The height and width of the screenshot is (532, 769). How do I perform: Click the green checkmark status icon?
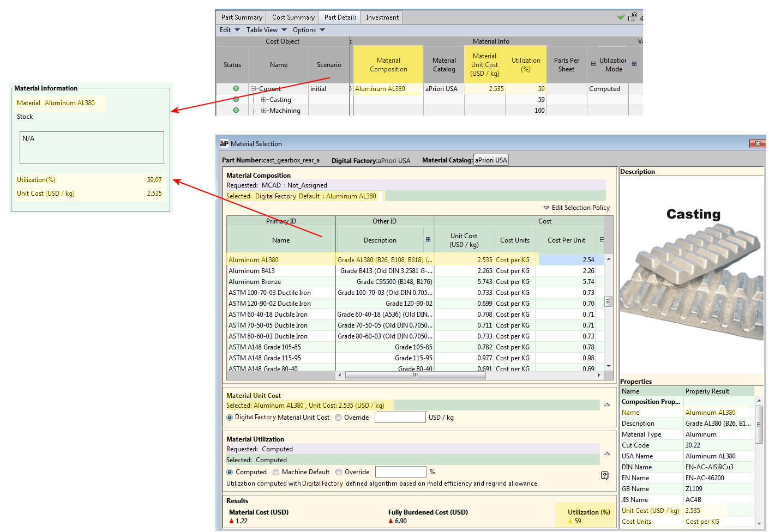pyautogui.click(x=621, y=17)
